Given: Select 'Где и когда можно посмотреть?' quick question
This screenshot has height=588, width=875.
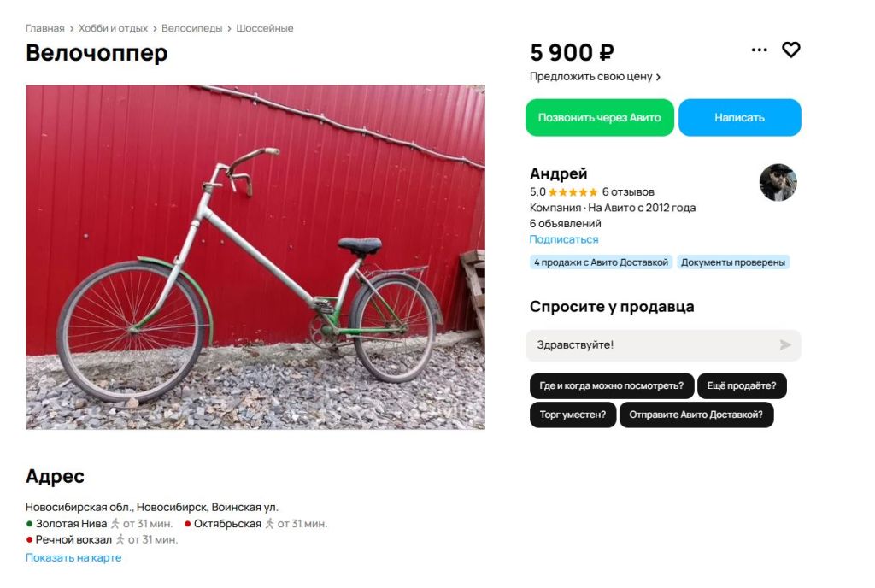Looking at the screenshot, I should pyautogui.click(x=611, y=386).
